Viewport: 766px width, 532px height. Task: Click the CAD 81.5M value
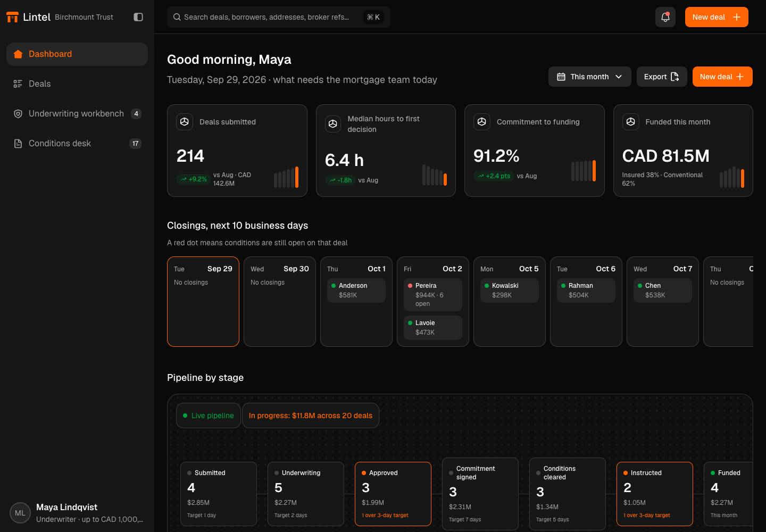pyautogui.click(x=666, y=156)
